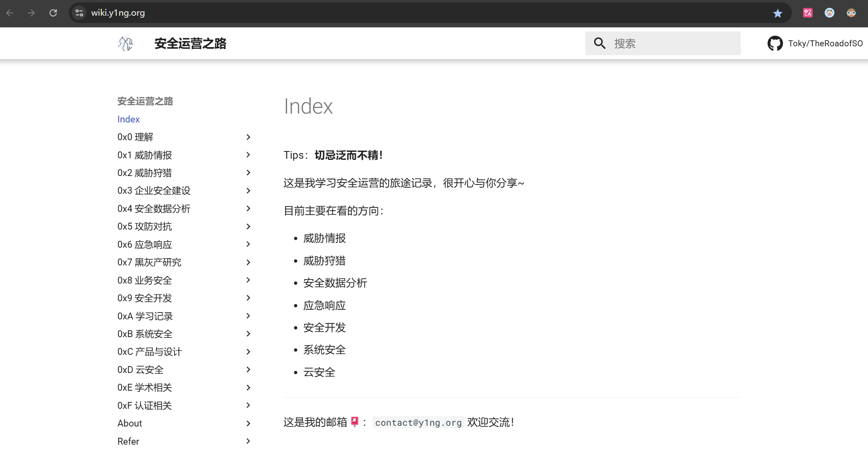868x470 pixels.
Task: Expand the 0x6 应急响应 chevron
Action: click(248, 244)
